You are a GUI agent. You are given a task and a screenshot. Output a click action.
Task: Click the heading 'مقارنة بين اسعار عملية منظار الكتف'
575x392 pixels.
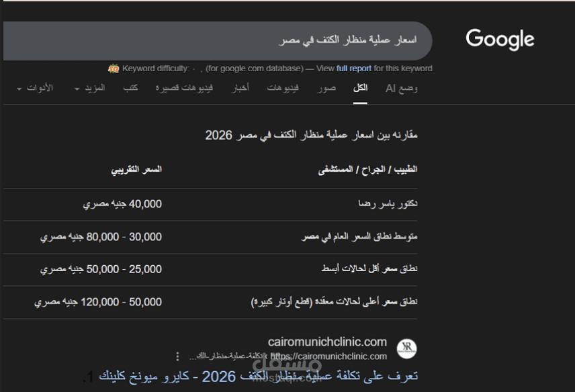pyautogui.click(x=311, y=135)
